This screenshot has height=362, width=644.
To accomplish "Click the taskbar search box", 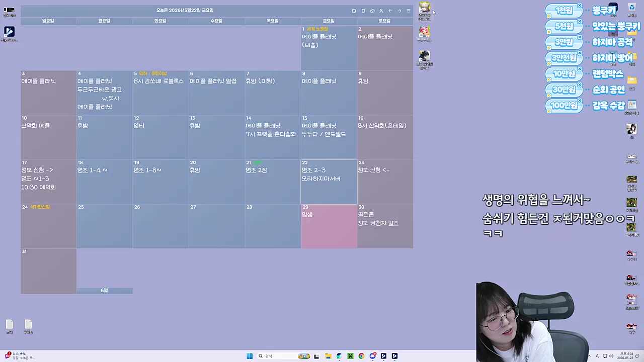I will [x=284, y=356].
